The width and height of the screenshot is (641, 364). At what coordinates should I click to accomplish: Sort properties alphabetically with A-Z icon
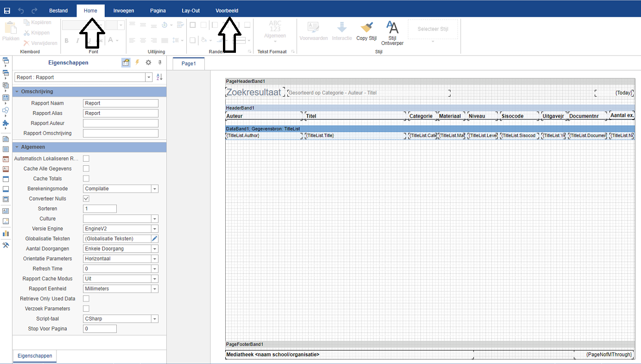point(159,77)
